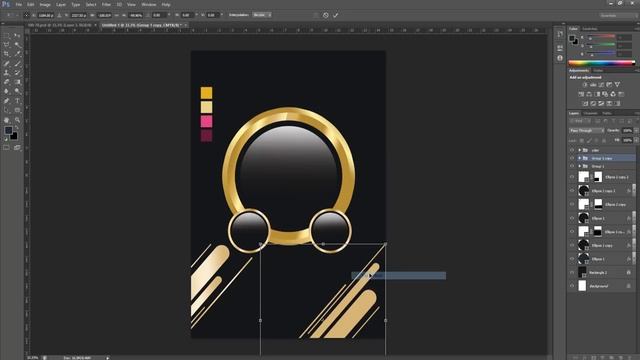This screenshot has width=640, height=360.
Task: Switch to the Swatches tab
Action: 590,29
